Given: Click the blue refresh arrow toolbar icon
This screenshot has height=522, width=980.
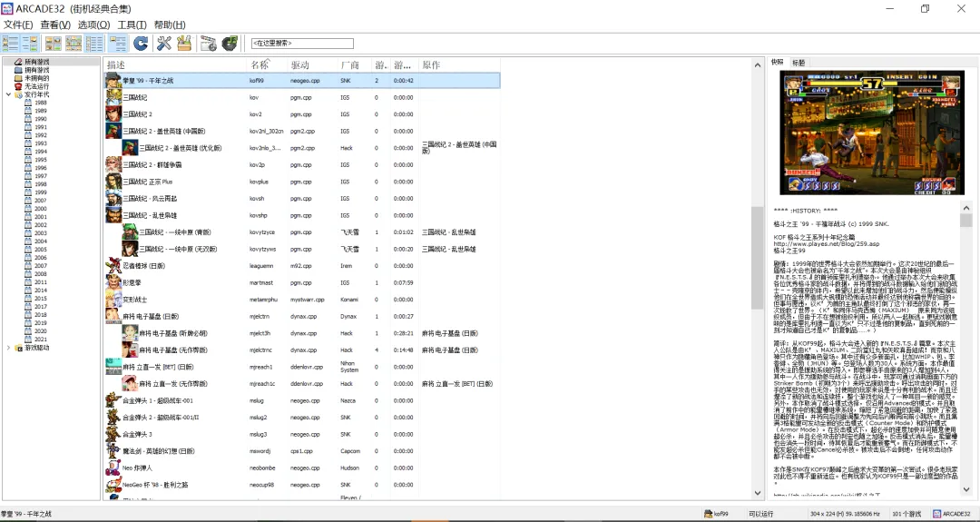Looking at the screenshot, I should pyautogui.click(x=141, y=44).
